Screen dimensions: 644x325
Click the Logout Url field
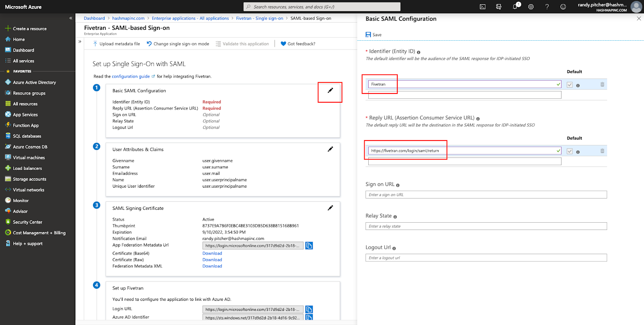coord(486,258)
